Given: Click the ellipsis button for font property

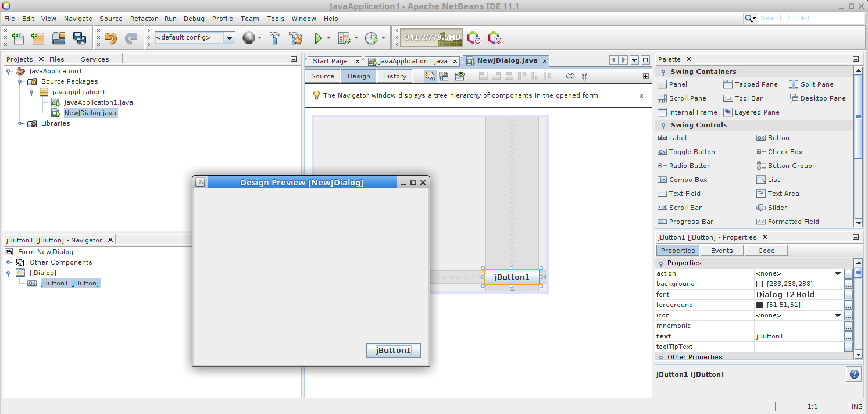Looking at the screenshot, I should pyautogui.click(x=849, y=294).
